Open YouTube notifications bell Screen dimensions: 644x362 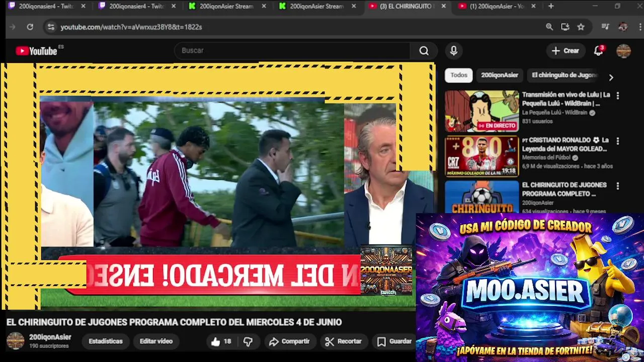tap(598, 51)
